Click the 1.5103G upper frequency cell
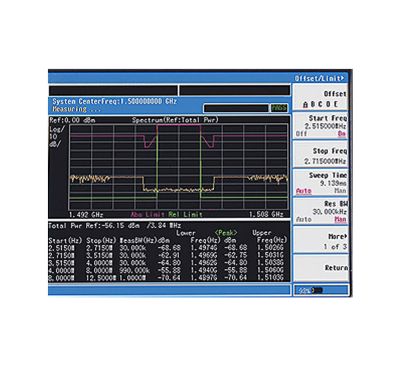Image resolution: width=400 pixels, height=366 pixels. [270, 277]
